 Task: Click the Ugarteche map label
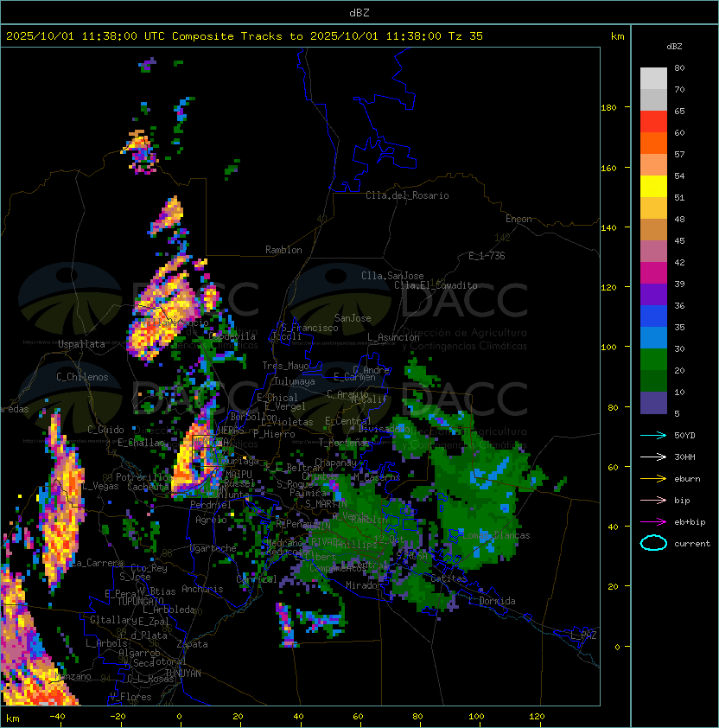(213, 549)
